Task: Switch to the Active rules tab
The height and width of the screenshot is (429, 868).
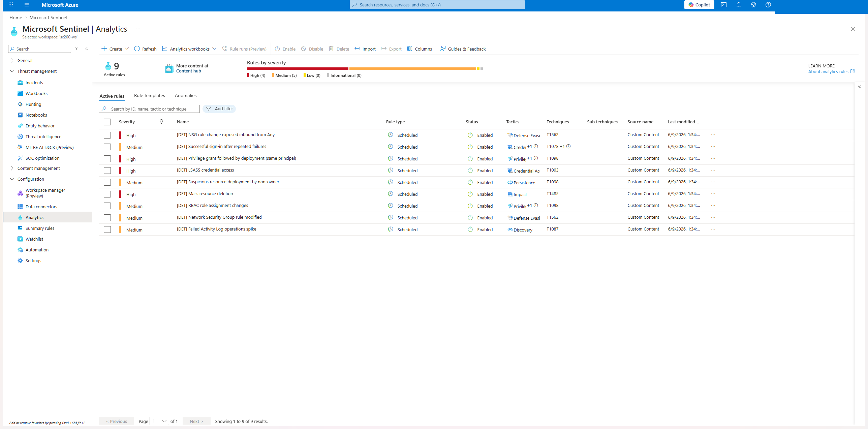Action: click(112, 96)
